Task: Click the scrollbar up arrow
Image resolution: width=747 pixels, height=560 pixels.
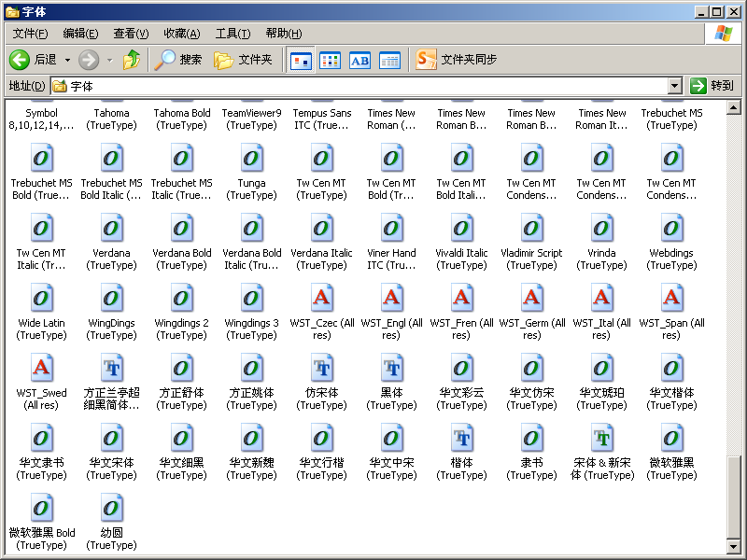Action: click(x=734, y=107)
